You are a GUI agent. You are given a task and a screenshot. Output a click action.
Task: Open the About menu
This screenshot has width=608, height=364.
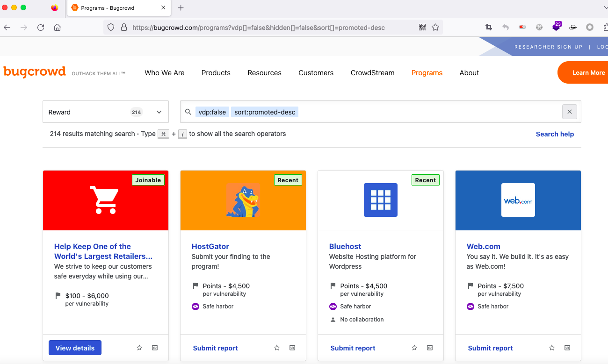tap(469, 73)
